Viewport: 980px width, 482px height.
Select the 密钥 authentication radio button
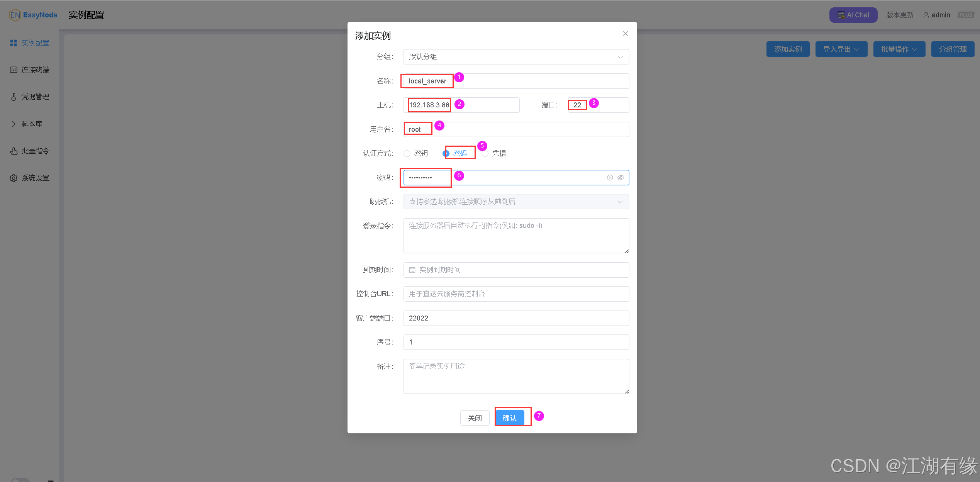point(407,153)
